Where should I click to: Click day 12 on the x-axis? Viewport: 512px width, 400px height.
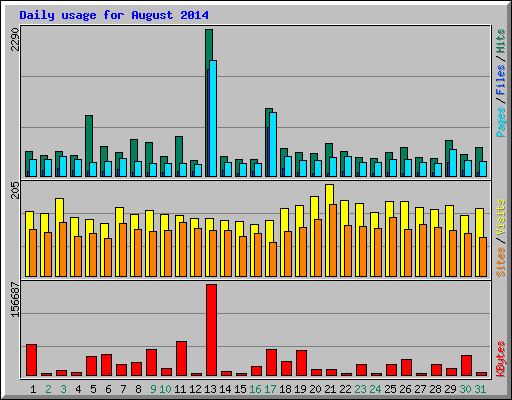pos(195,389)
